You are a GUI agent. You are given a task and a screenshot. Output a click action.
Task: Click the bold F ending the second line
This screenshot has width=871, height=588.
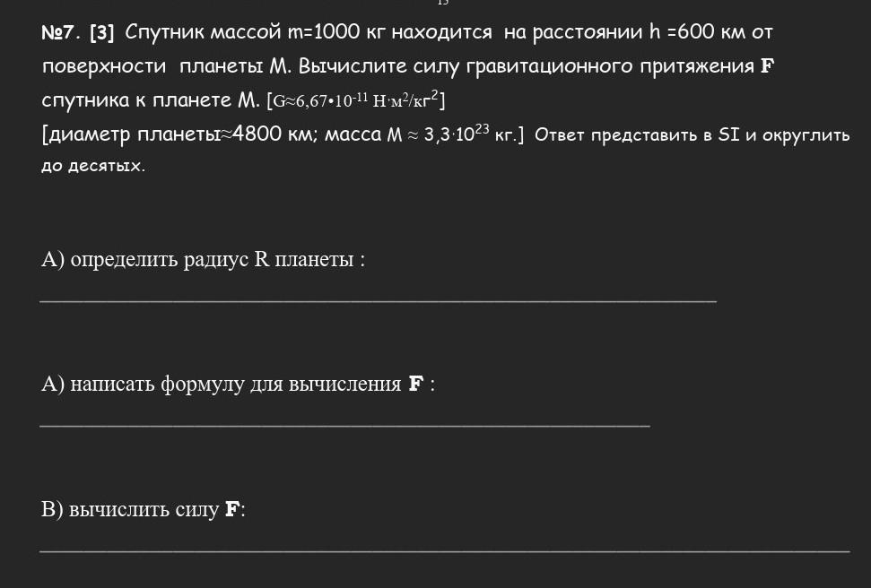pyautogui.click(x=768, y=66)
